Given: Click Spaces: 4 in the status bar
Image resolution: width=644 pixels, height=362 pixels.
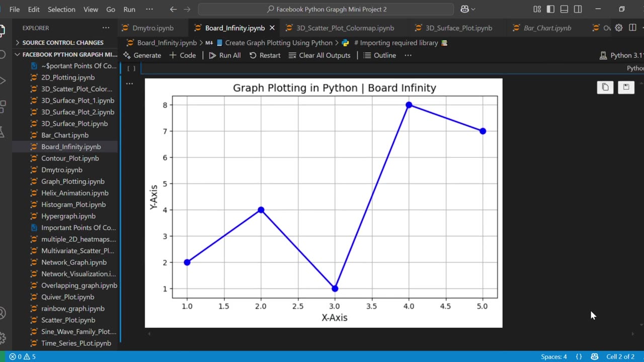Looking at the screenshot, I should pyautogui.click(x=553, y=356).
